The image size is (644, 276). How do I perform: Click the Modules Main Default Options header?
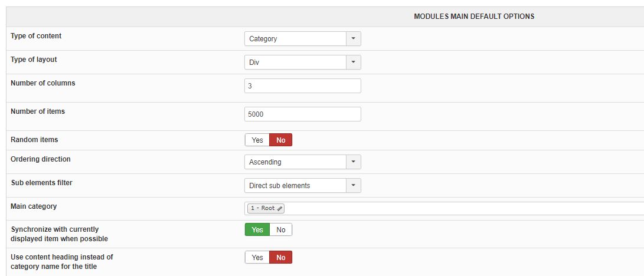(x=474, y=17)
